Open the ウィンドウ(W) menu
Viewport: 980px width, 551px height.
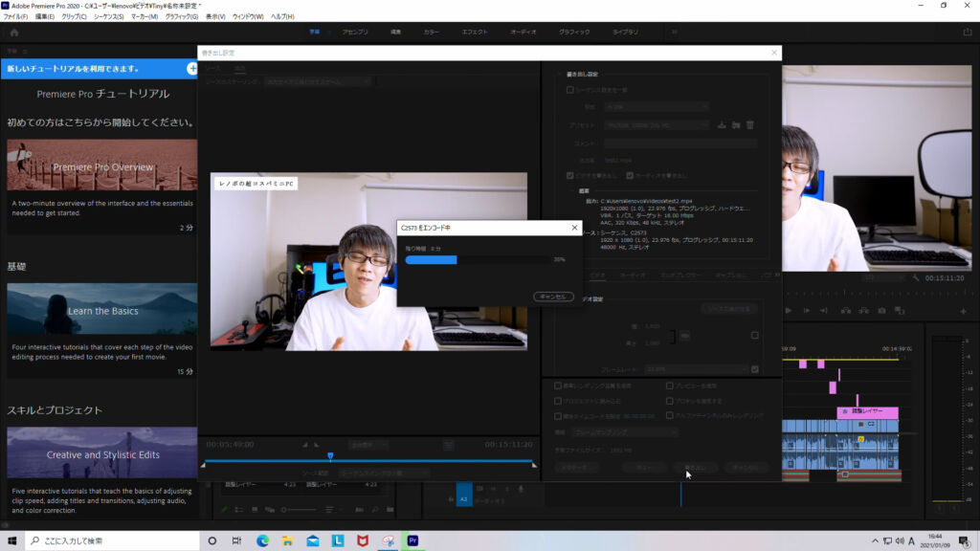(248, 17)
